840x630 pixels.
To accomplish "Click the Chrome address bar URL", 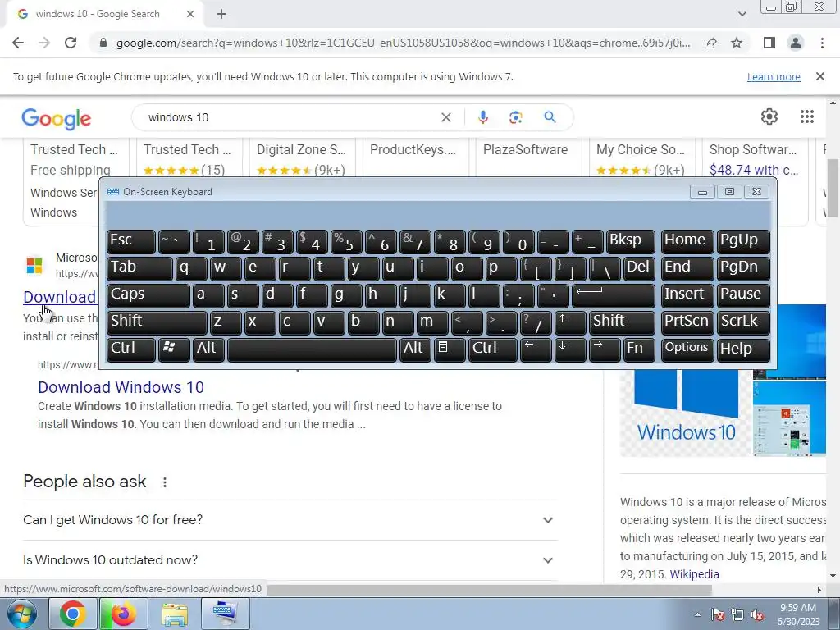I will [403, 43].
